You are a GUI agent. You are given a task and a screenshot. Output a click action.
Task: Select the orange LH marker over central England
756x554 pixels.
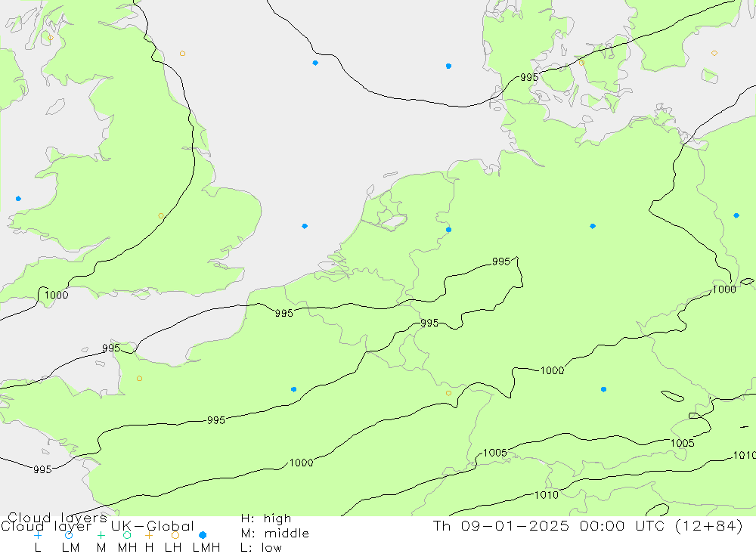point(161,216)
